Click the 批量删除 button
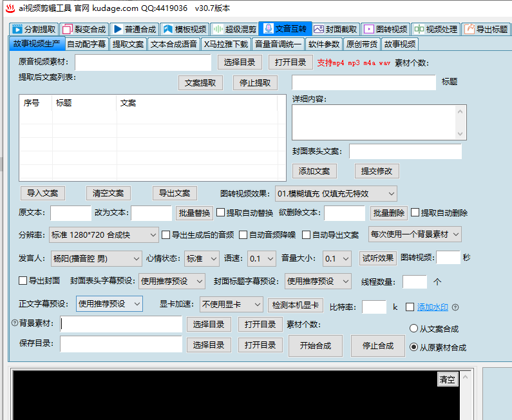Viewport: 512px width, 420px height. [389, 213]
